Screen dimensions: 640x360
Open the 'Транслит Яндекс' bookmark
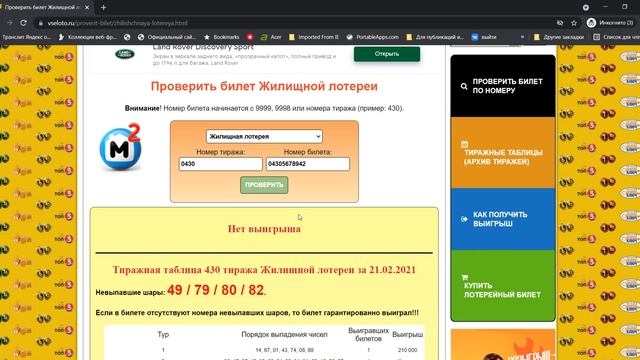[26, 37]
